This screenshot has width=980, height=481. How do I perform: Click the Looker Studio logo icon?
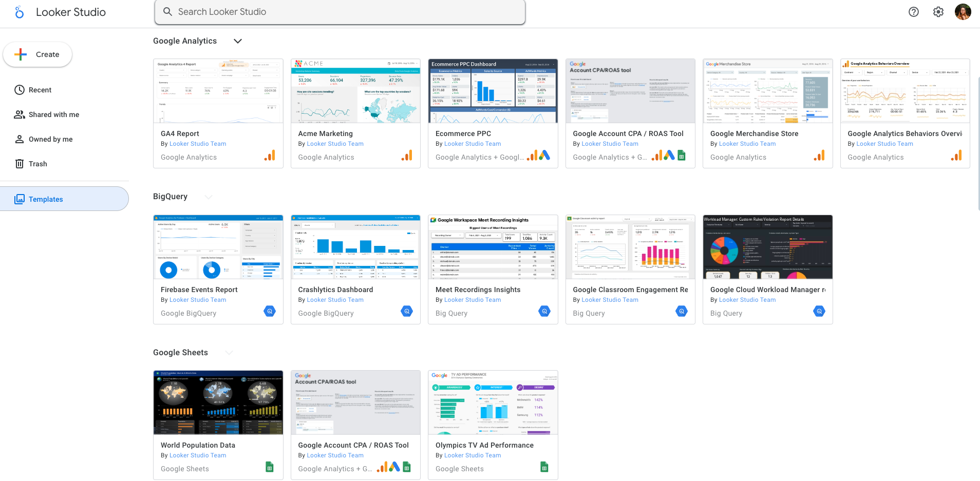(20, 12)
